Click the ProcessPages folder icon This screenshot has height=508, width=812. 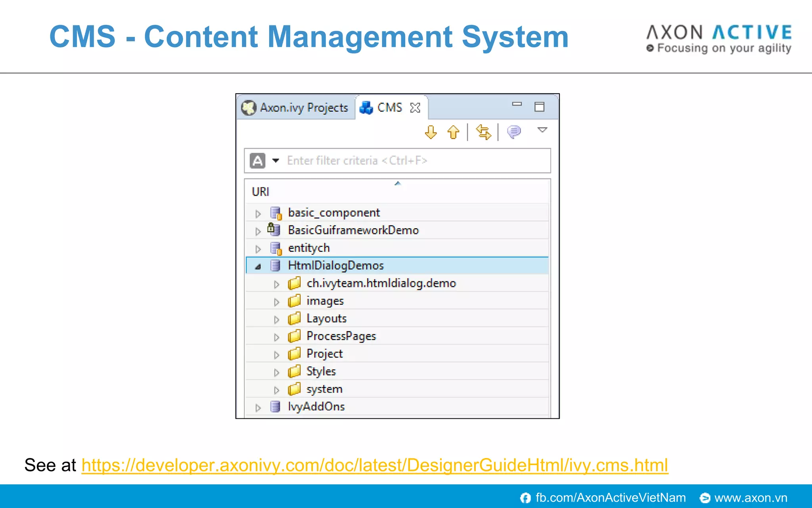[294, 336]
